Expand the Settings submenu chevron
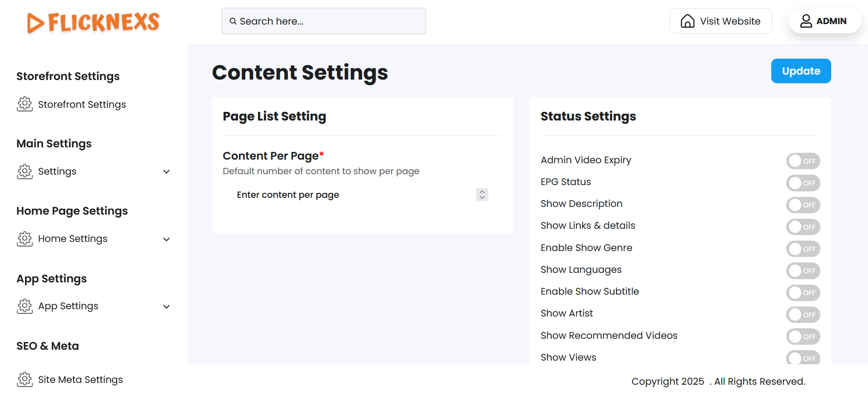The height and width of the screenshot is (397, 868). 166,172
